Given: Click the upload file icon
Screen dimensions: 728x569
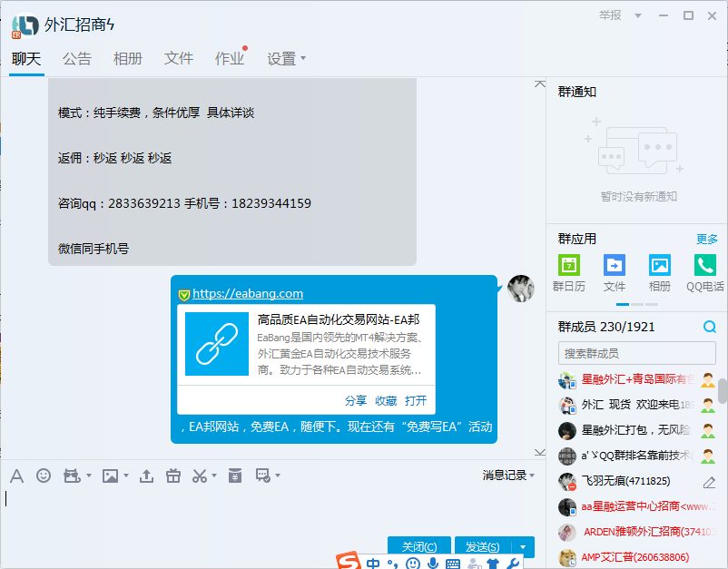Looking at the screenshot, I should tap(146, 476).
